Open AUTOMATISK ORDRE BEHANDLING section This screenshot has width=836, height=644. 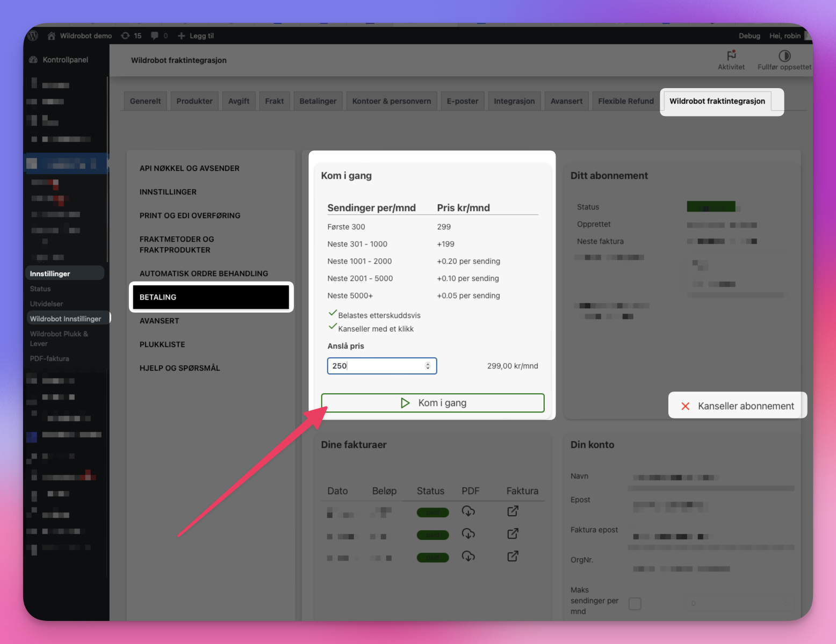tap(204, 273)
